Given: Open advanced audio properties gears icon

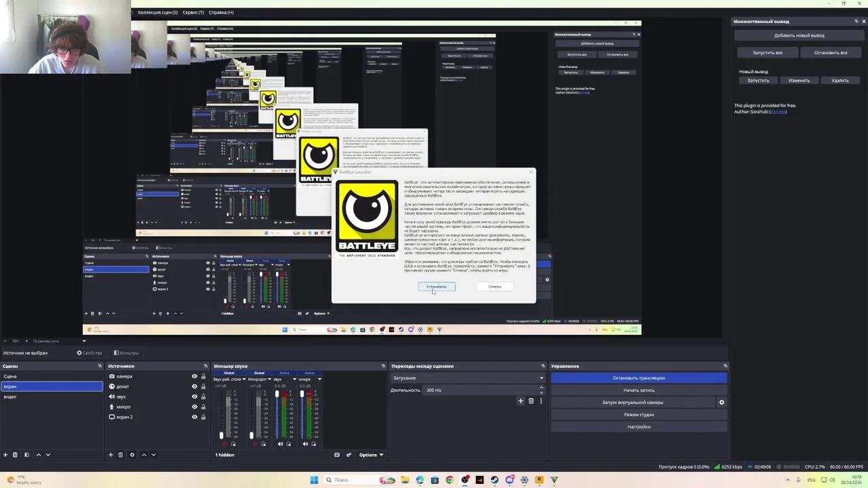Looking at the screenshot, I should tap(349, 455).
